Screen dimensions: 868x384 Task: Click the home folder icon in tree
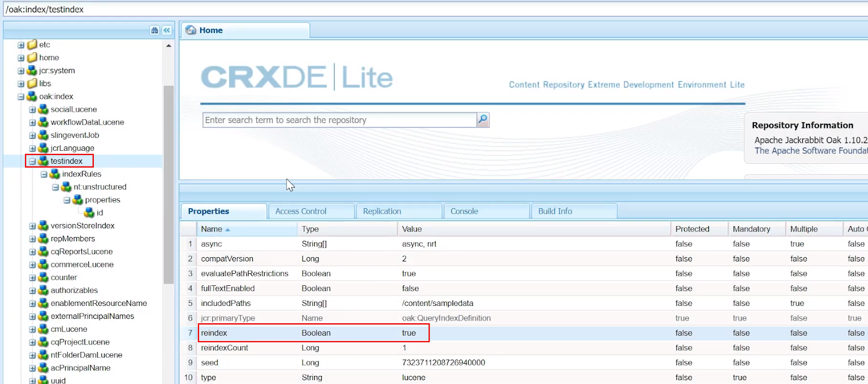[32, 57]
